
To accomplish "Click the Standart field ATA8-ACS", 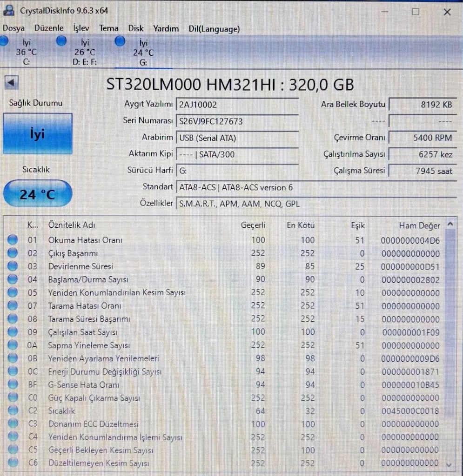I will pyautogui.click(x=316, y=188).
